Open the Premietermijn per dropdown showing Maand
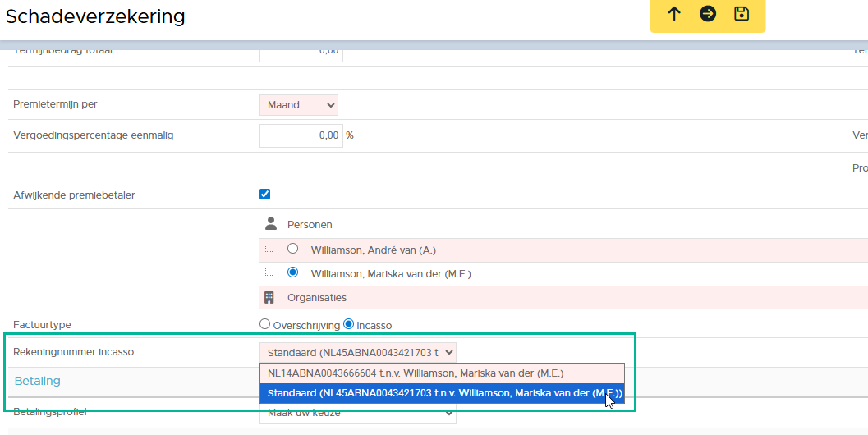868x435 pixels. click(298, 105)
